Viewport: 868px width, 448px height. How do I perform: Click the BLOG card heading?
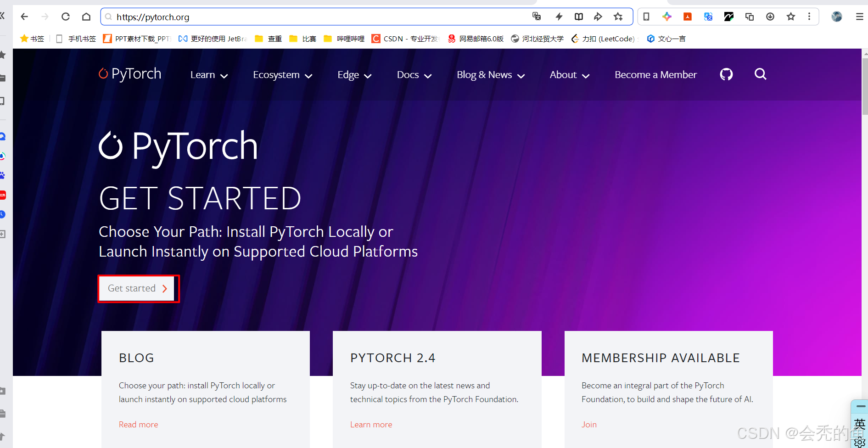click(x=136, y=358)
